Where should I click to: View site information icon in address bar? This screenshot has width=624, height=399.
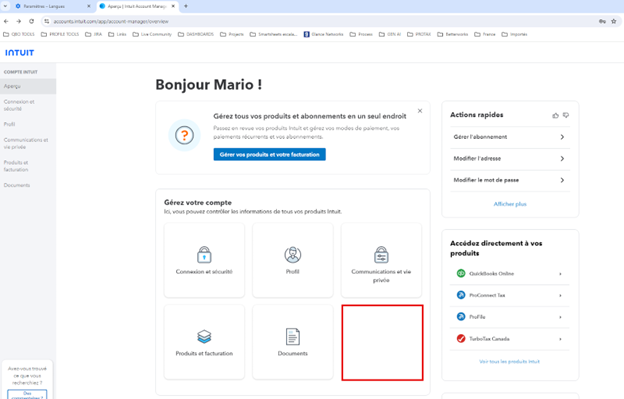click(47, 21)
